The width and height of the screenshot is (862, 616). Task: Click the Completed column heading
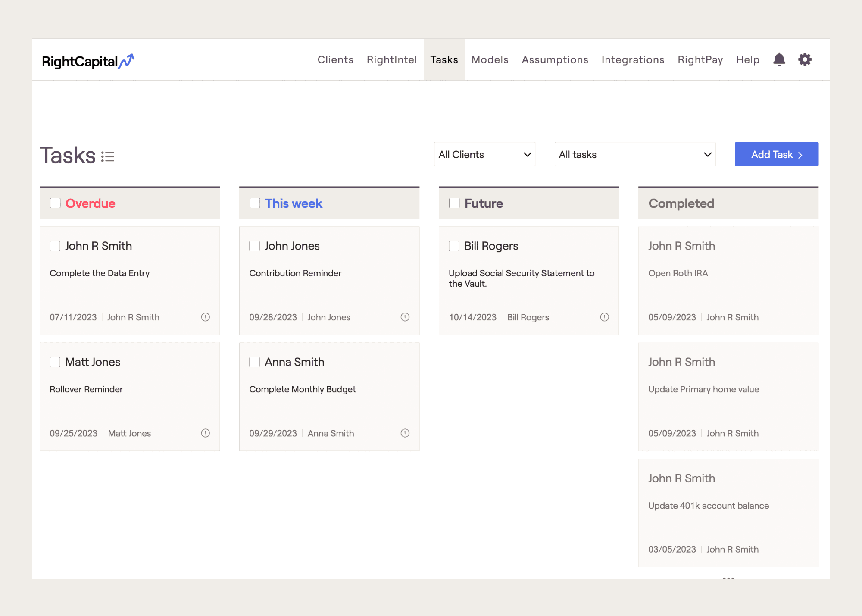pyautogui.click(x=681, y=203)
